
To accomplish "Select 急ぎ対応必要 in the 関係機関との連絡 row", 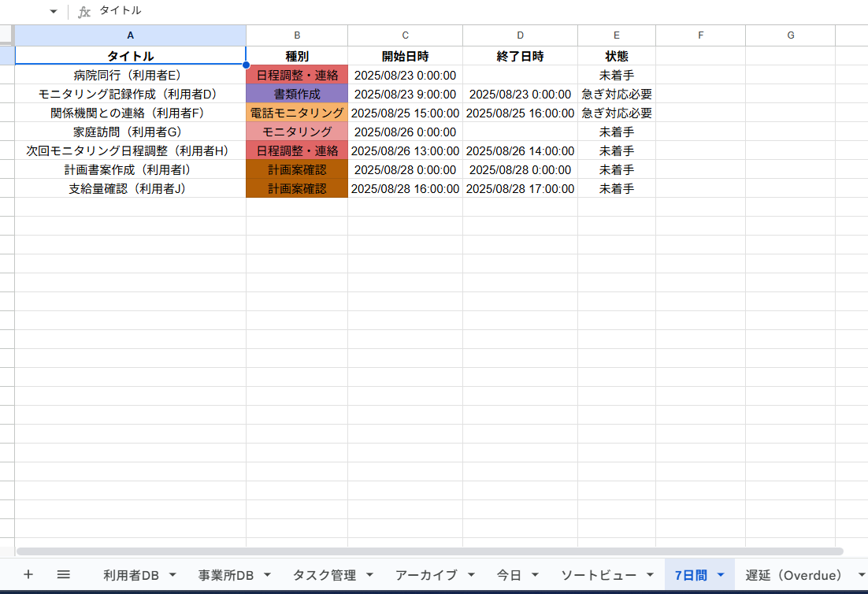I will click(x=617, y=113).
